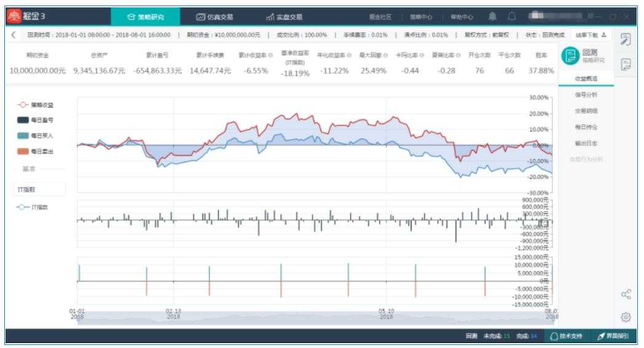Image resolution: width=644 pixels, height=348 pixels.
Task: Open the 策略研究 tab
Action: click(x=145, y=17)
